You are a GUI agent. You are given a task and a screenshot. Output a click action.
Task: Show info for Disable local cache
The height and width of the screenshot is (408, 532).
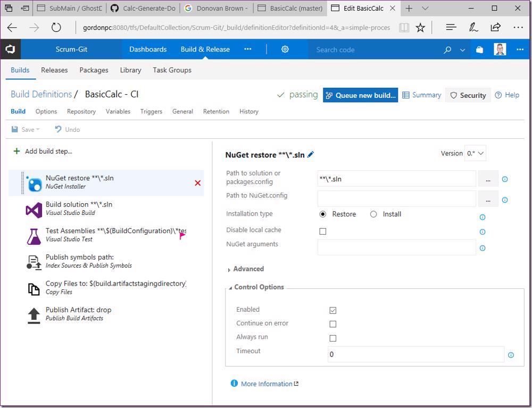click(x=483, y=232)
